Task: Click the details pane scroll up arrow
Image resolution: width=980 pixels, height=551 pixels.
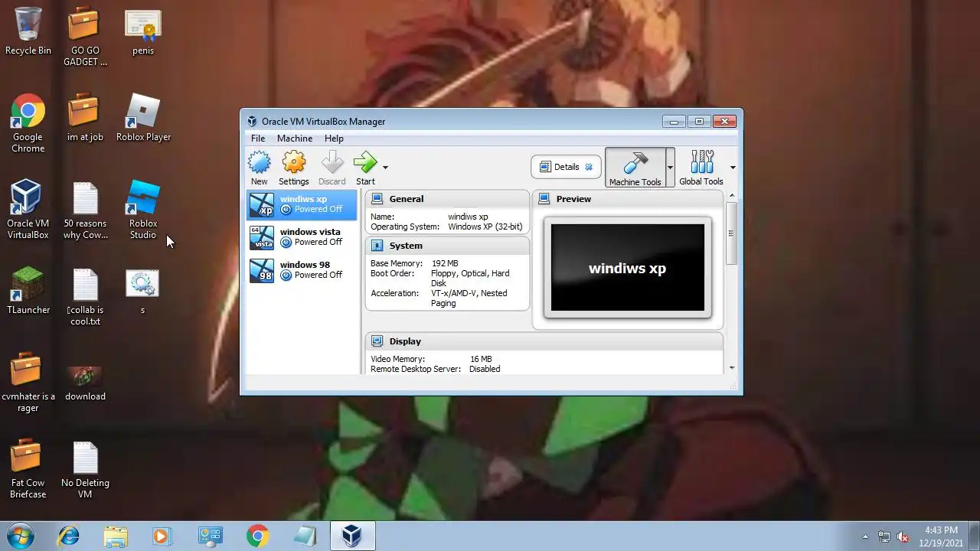Action: pos(731,196)
